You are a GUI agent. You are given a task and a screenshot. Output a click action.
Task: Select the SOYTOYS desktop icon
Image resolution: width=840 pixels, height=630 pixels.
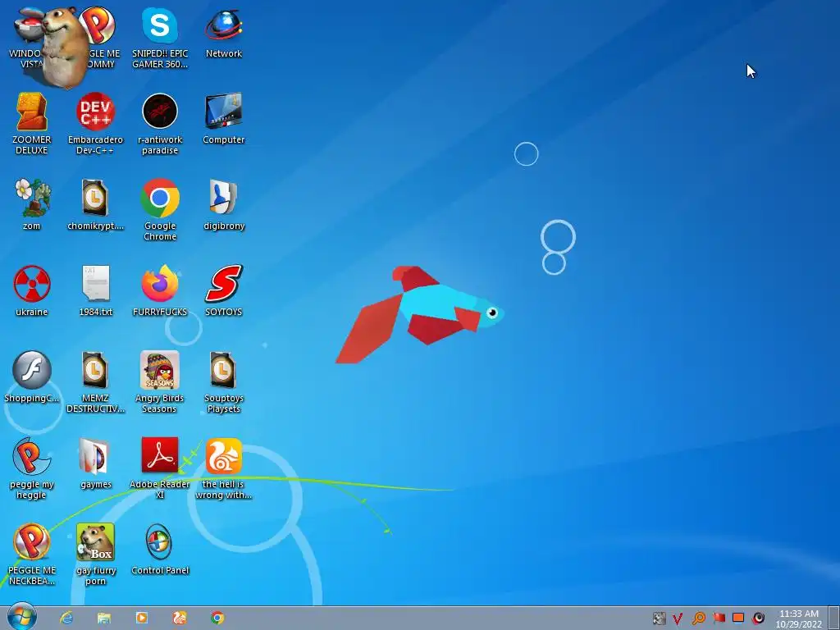pyautogui.click(x=223, y=290)
